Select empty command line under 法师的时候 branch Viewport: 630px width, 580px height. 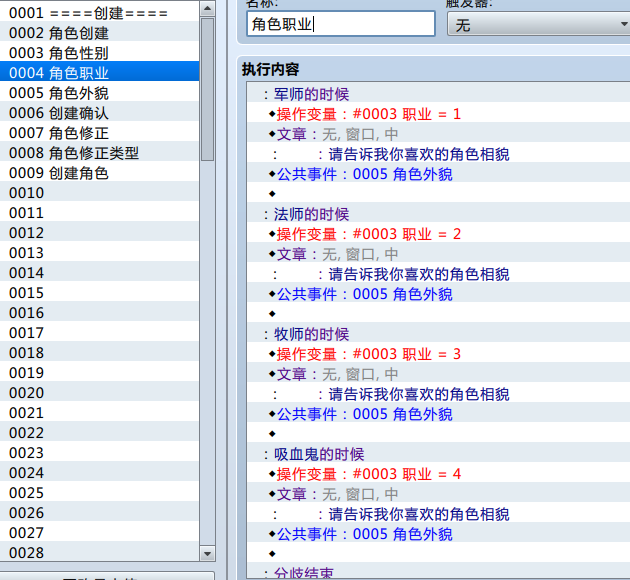click(439, 314)
